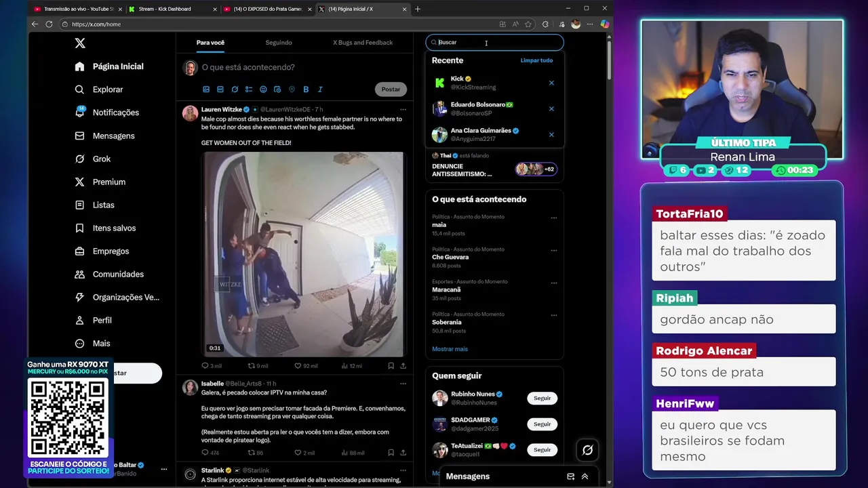Switch to X Bugs and Feedback tab
Viewport: 868px width, 488px height.
click(363, 43)
